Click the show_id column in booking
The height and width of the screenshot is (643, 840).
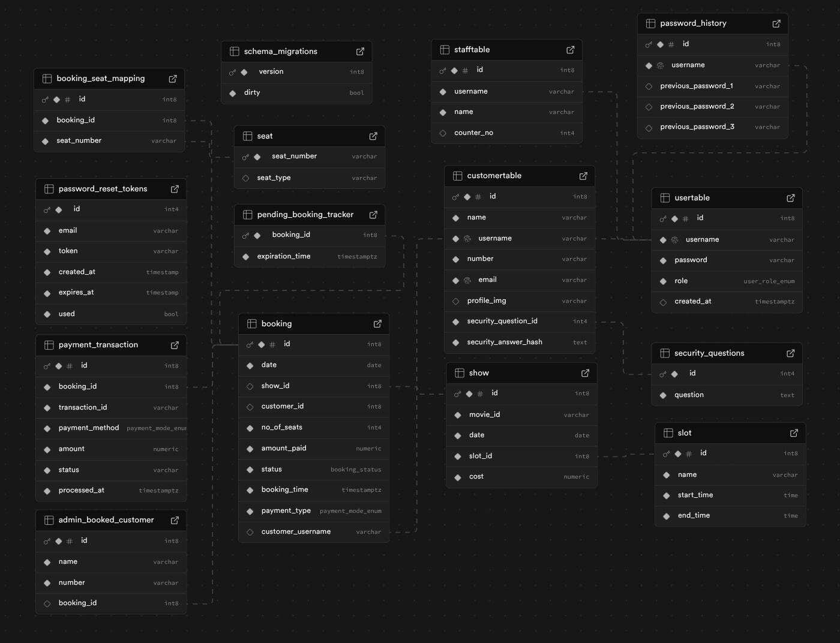[x=314, y=386]
